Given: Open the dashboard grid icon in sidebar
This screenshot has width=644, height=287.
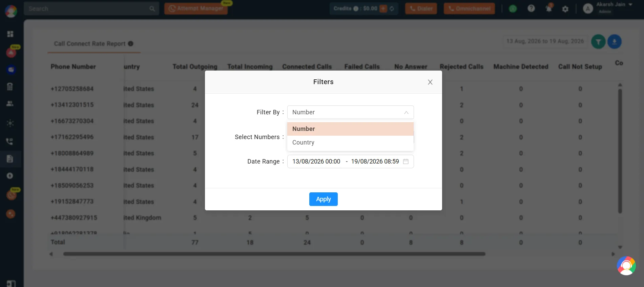Looking at the screenshot, I should (x=10, y=34).
